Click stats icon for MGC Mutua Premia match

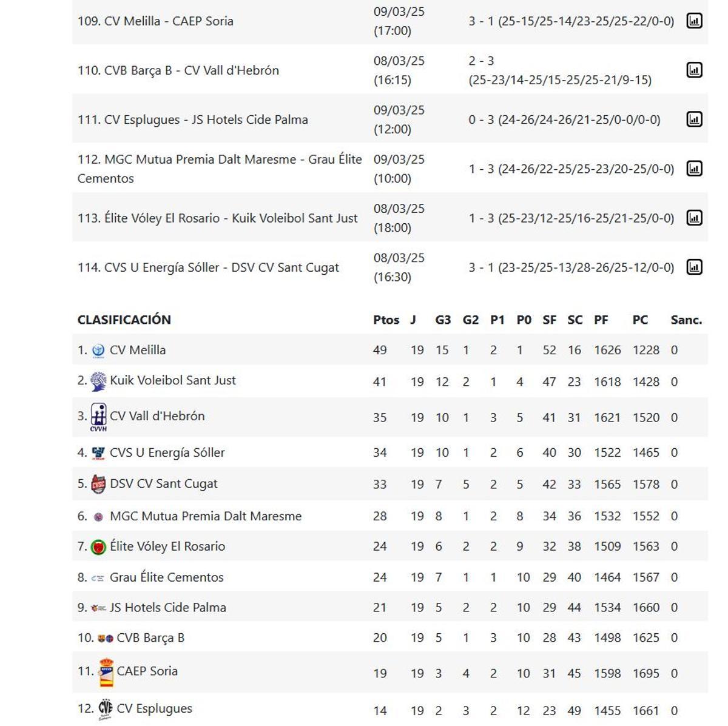pyautogui.click(x=694, y=168)
